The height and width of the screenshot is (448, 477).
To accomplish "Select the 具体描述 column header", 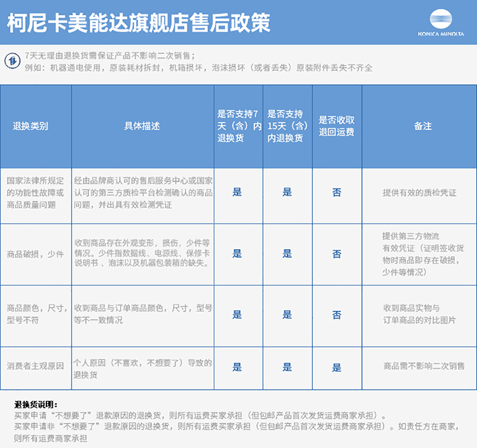I will (141, 126).
